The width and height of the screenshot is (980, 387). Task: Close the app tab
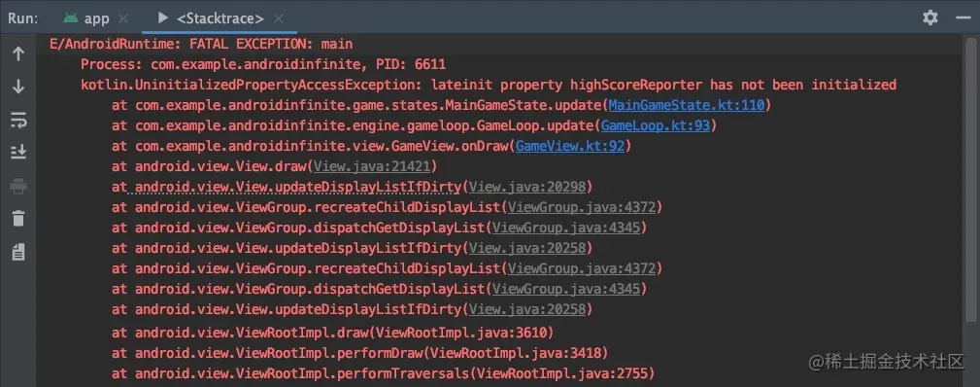(x=123, y=18)
